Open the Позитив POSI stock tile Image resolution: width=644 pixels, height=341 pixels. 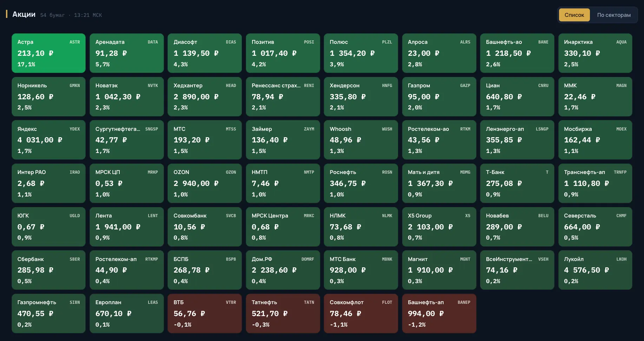click(283, 53)
